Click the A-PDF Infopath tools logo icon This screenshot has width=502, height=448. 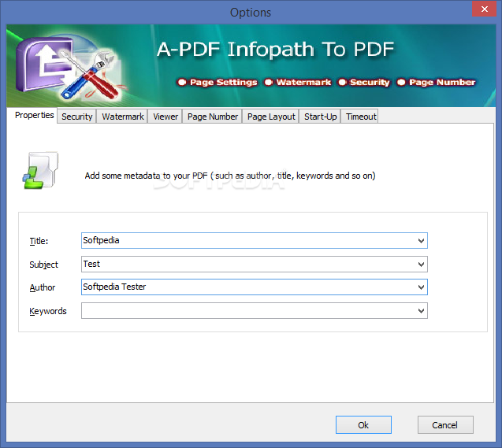click(69, 68)
